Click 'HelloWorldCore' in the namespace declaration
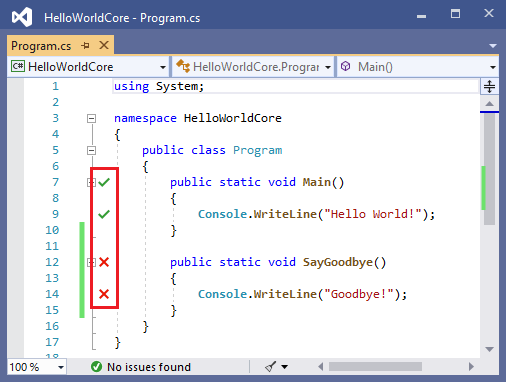Image resolution: width=506 pixels, height=382 pixels. coord(233,118)
